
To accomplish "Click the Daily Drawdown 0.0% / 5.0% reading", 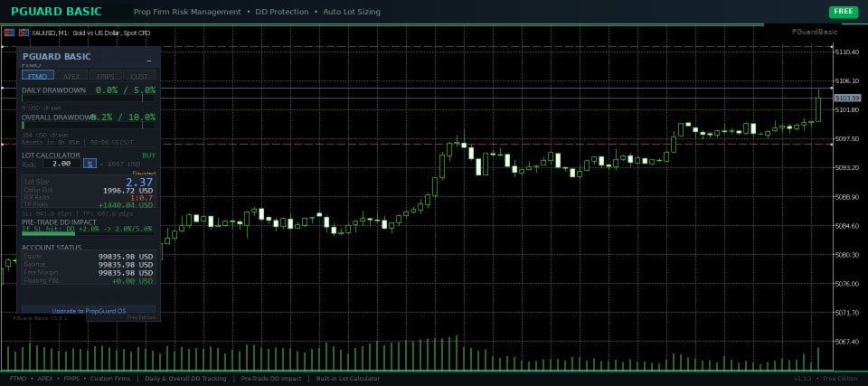I will coord(126,89).
